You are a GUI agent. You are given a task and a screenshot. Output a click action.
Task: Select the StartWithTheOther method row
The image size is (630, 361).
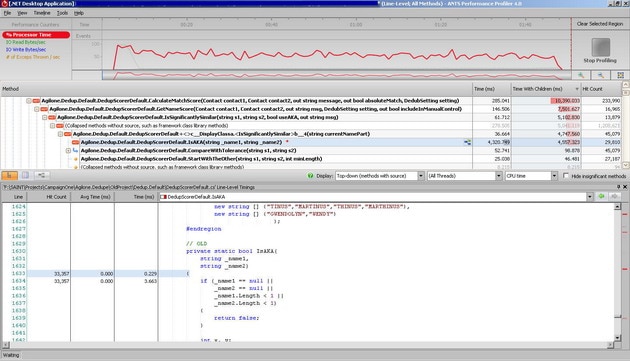point(311,159)
